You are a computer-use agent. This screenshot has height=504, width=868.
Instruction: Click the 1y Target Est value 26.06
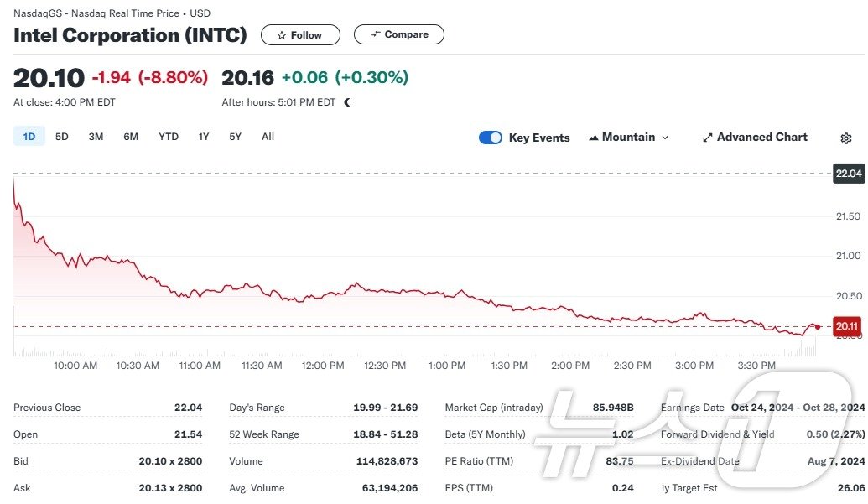tap(851, 489)
